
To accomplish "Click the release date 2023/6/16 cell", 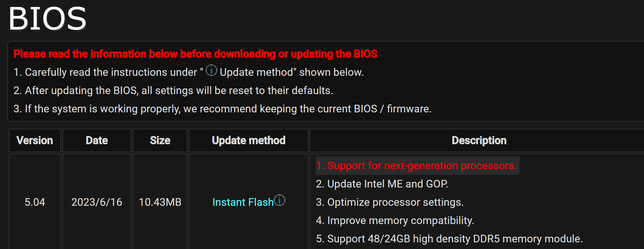I will [97, 202].
